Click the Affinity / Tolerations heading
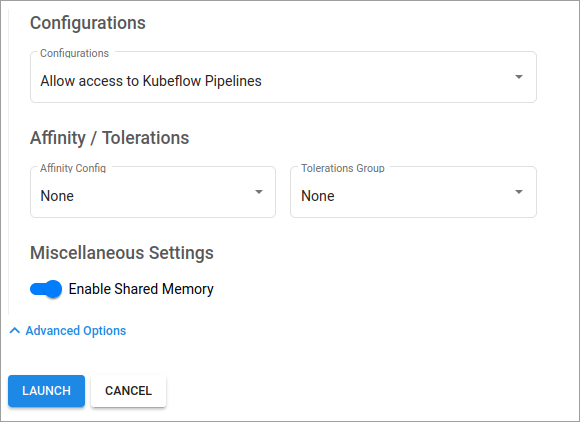 click(109, 138)
